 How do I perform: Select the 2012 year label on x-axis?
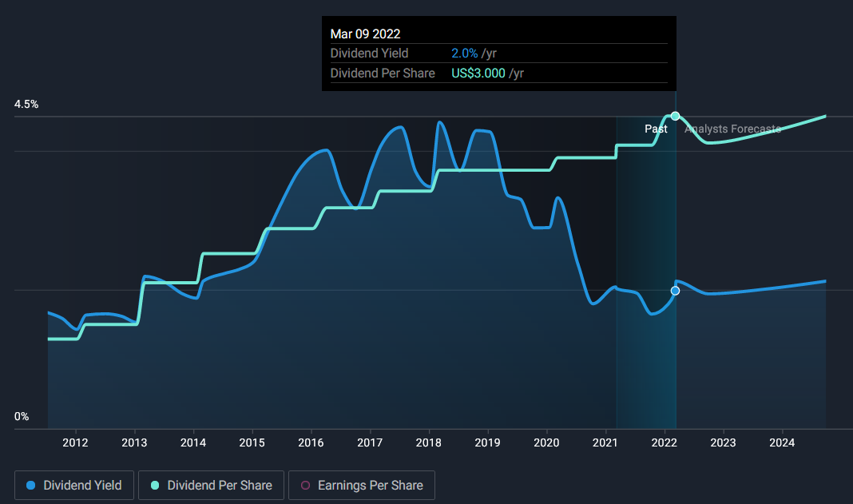[x=75, y=442]
